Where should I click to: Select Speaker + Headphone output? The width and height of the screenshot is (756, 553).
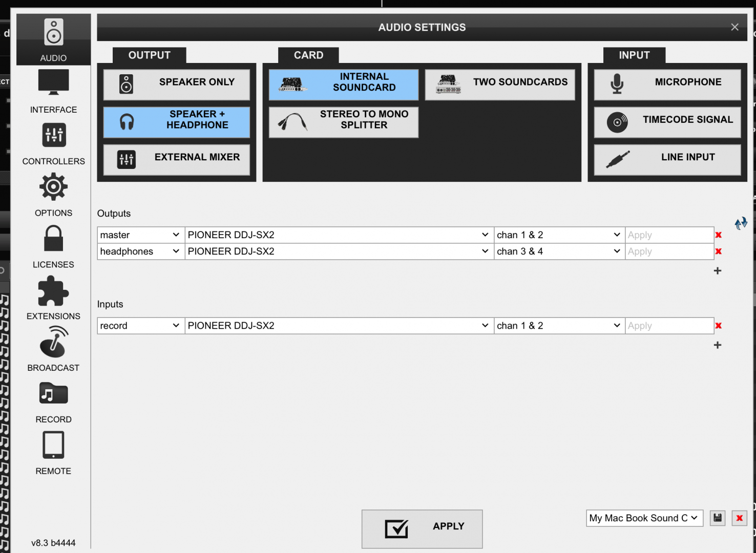pyautogui.click(x=177, y=122)
